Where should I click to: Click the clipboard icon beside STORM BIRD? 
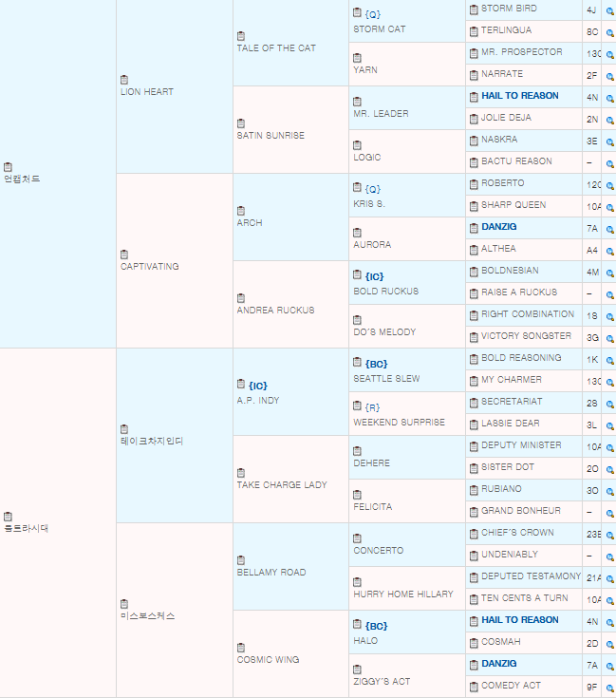pyautogui.click(x=474, y=9)
